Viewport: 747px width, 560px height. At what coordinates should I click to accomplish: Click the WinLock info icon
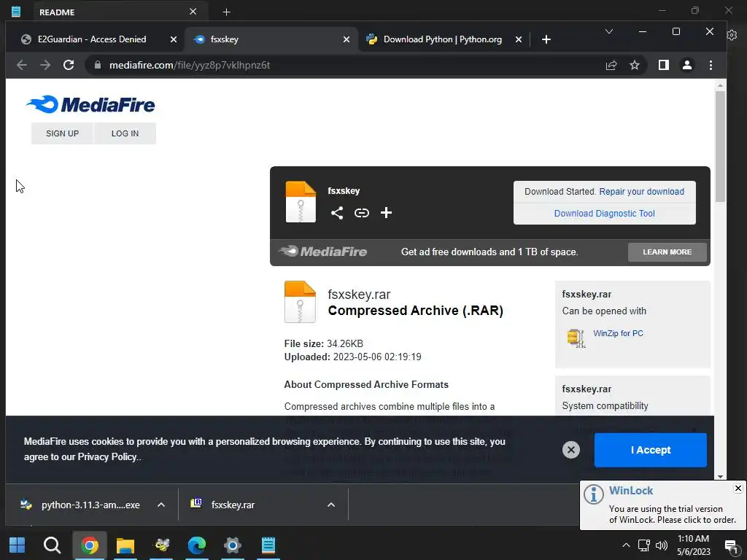594,494
